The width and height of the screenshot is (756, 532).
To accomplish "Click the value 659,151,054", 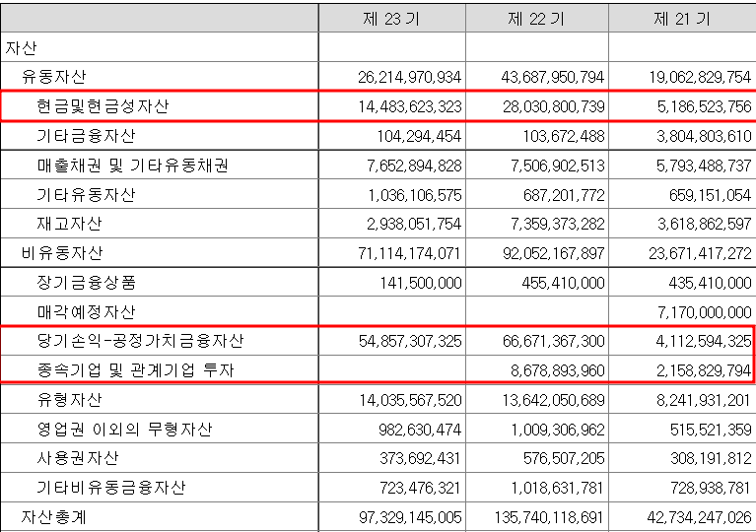I will click(711, 195).
